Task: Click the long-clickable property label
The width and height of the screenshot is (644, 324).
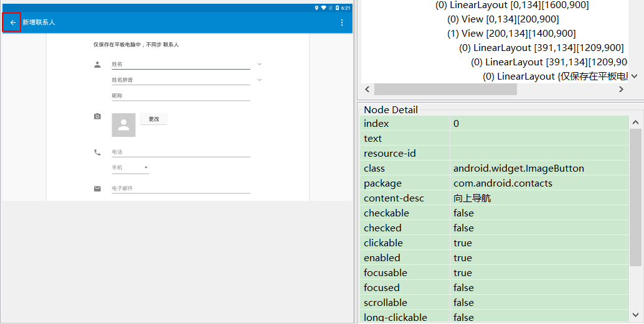Action: [x=395, y=317]
